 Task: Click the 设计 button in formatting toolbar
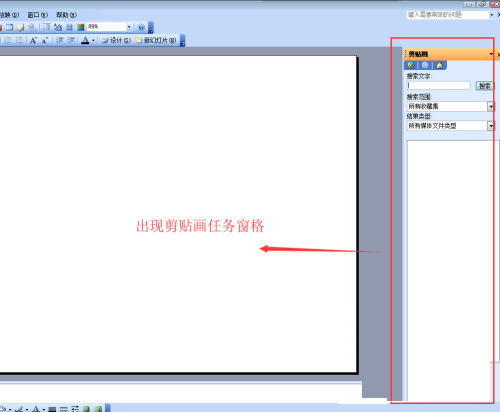pos(116,40)
